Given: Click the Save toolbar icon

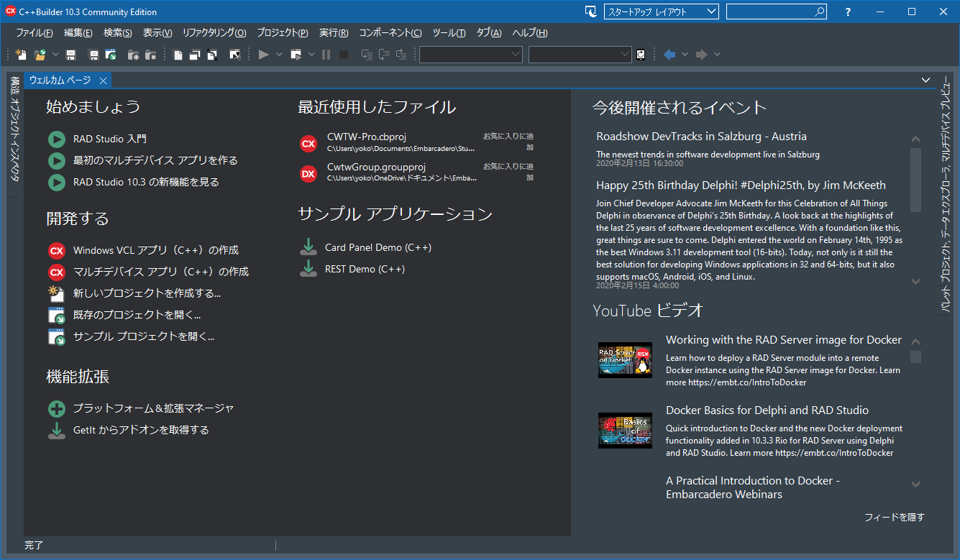Looking at the screenshot, I should tap(70, 55).
